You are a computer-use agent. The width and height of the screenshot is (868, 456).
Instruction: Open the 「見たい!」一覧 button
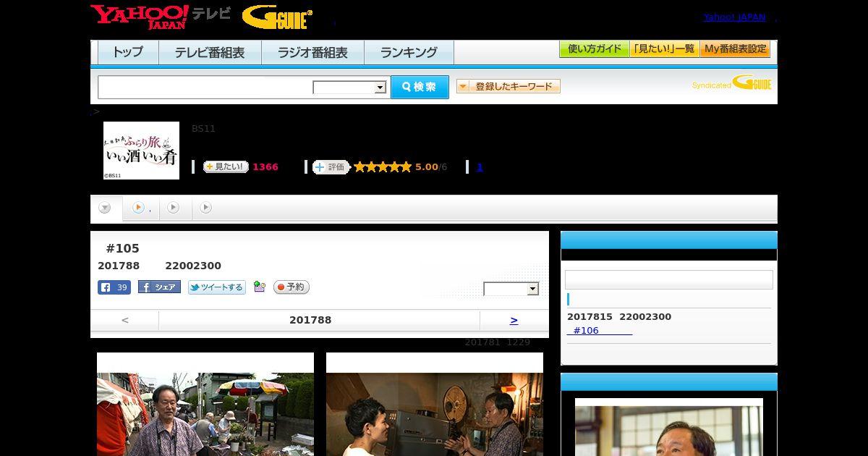point(665,49)
